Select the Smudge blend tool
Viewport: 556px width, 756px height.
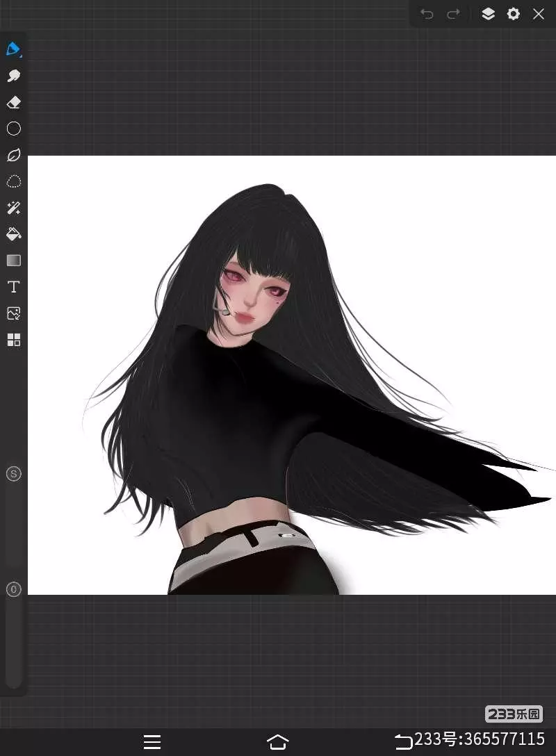[x=13, y=76]
